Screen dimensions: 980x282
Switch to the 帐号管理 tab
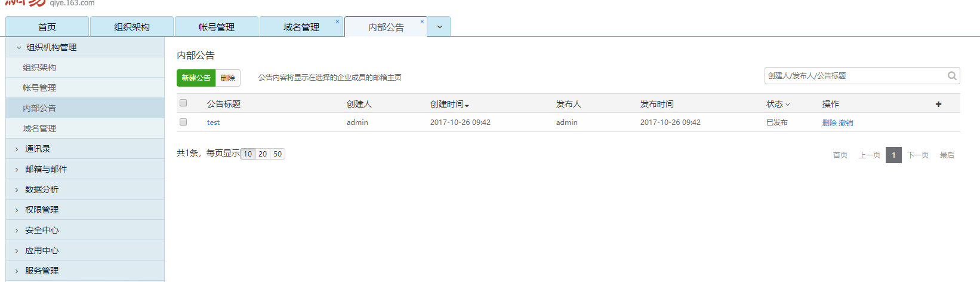click(216, 27)
